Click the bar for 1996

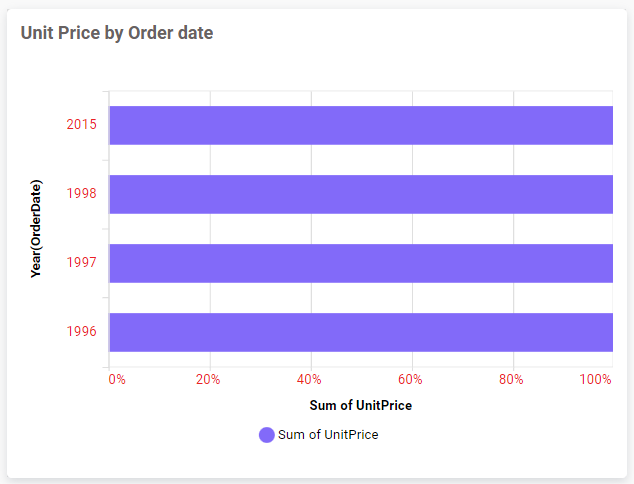360,332
